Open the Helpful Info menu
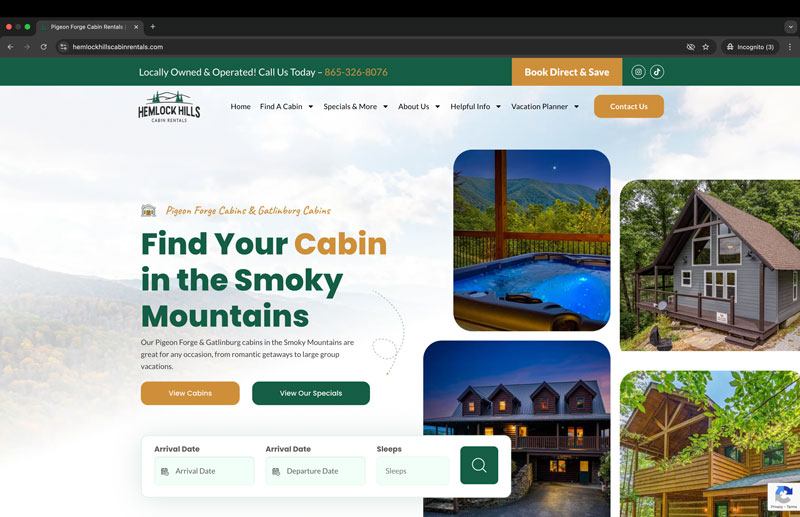 (476, 107)
